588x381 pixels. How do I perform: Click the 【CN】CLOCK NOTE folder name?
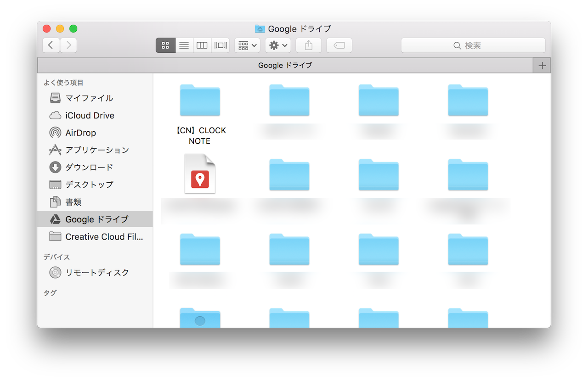(200, 136)
